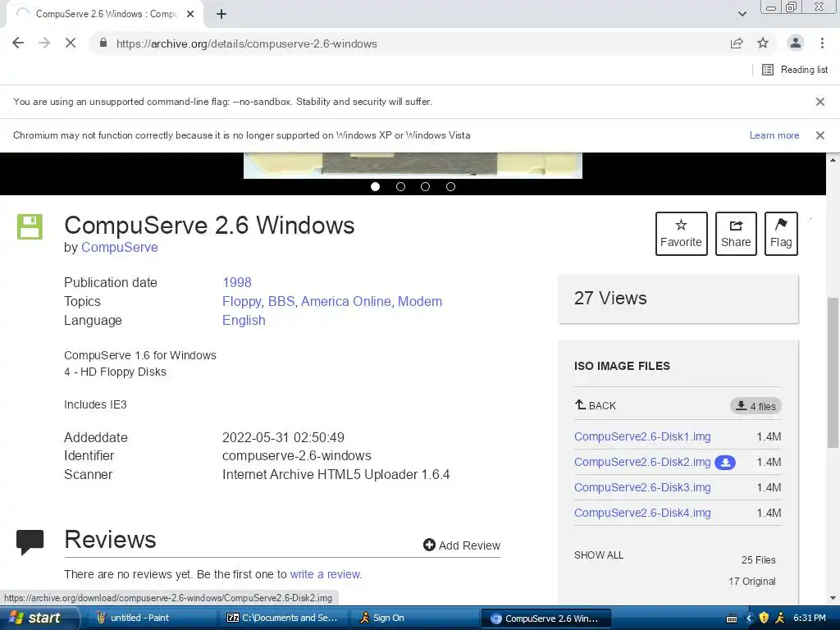The width and height of the screenshot is (840, 630).
Task: Download all 4 files
Action: (x=756, y=406)
